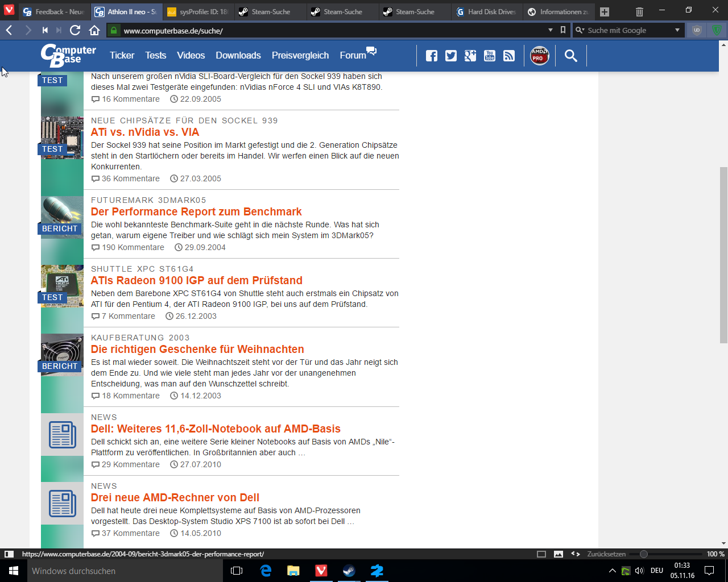Click 190 Kommentare link
Viewport: 728px width, 582px height.
click(x=128, y=247)
